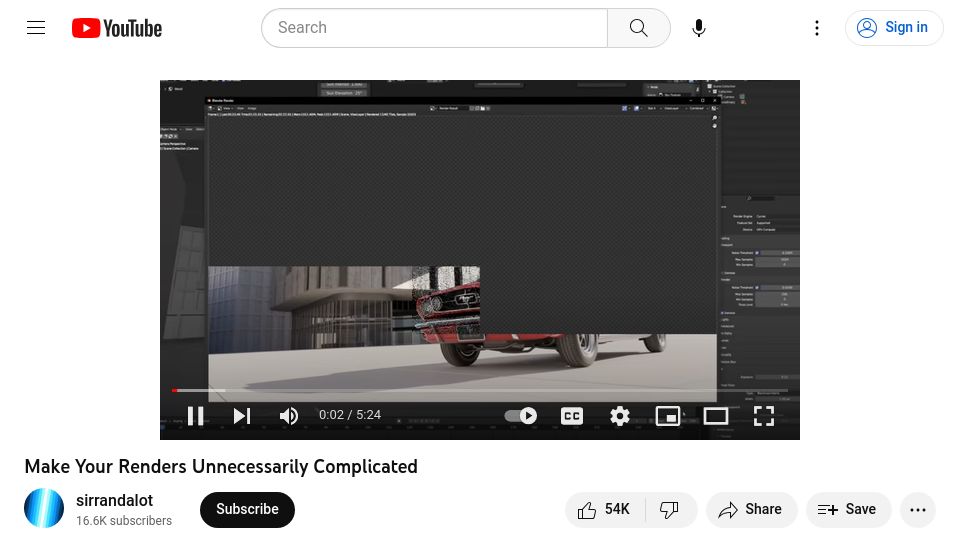Enter full screen mode
The image size is (960, 540).
[763, 416]
